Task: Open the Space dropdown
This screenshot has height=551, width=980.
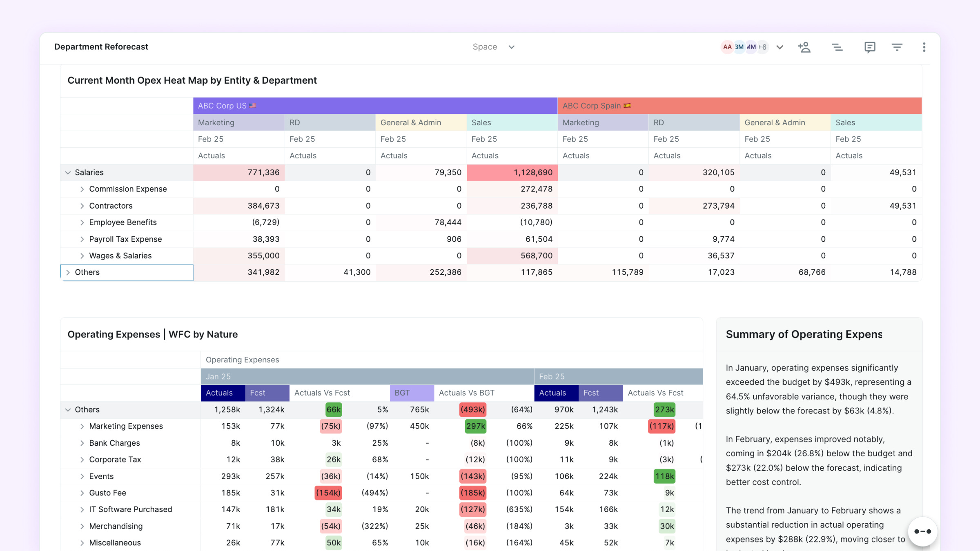Action: 493,47
